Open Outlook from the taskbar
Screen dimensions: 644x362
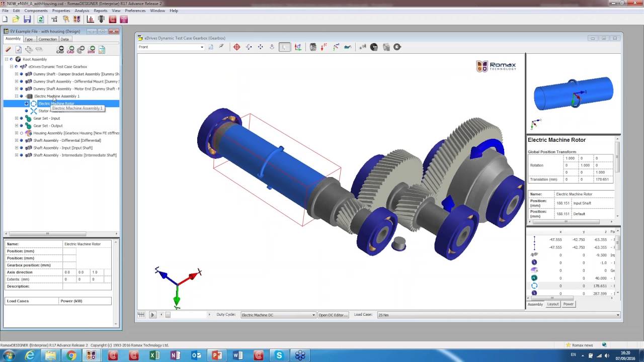point(196,355)
